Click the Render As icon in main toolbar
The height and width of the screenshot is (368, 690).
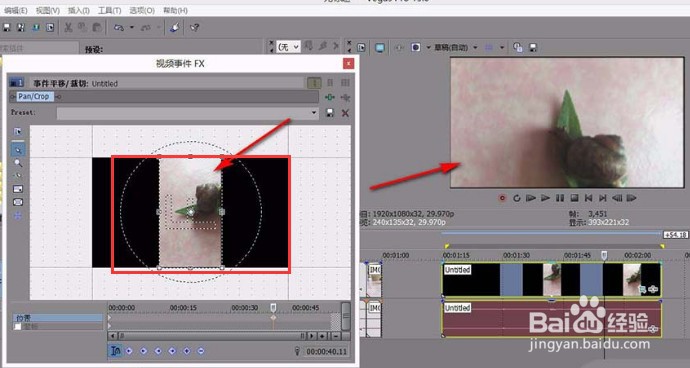click(x=36, y=27)
